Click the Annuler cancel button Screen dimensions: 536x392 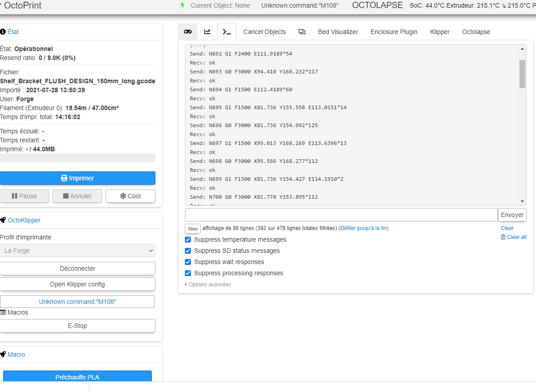click(x=77, y=196)
